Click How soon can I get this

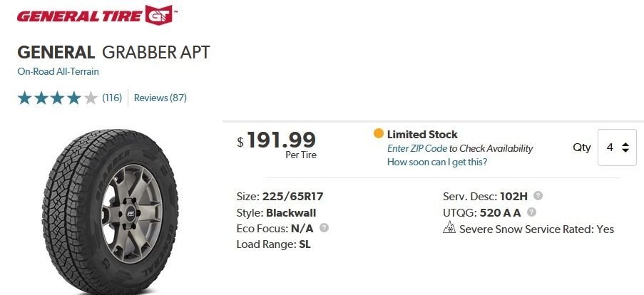click(436, 162)
